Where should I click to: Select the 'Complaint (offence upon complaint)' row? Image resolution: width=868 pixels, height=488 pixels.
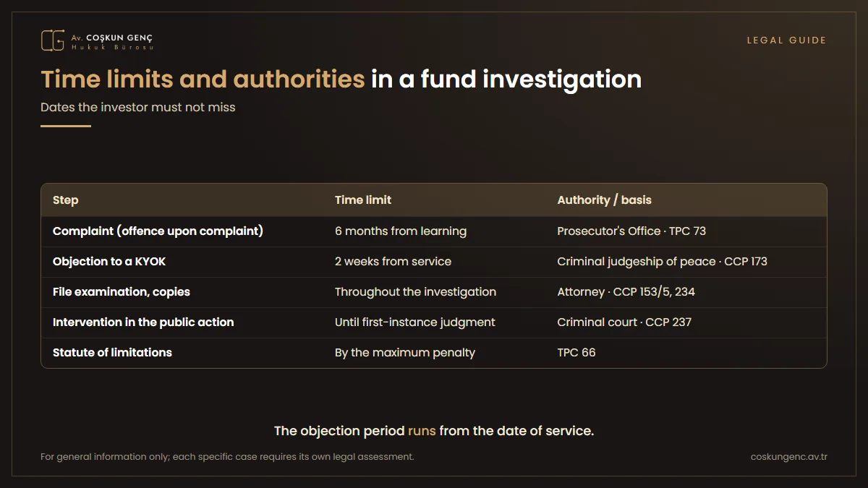(434, 231)
